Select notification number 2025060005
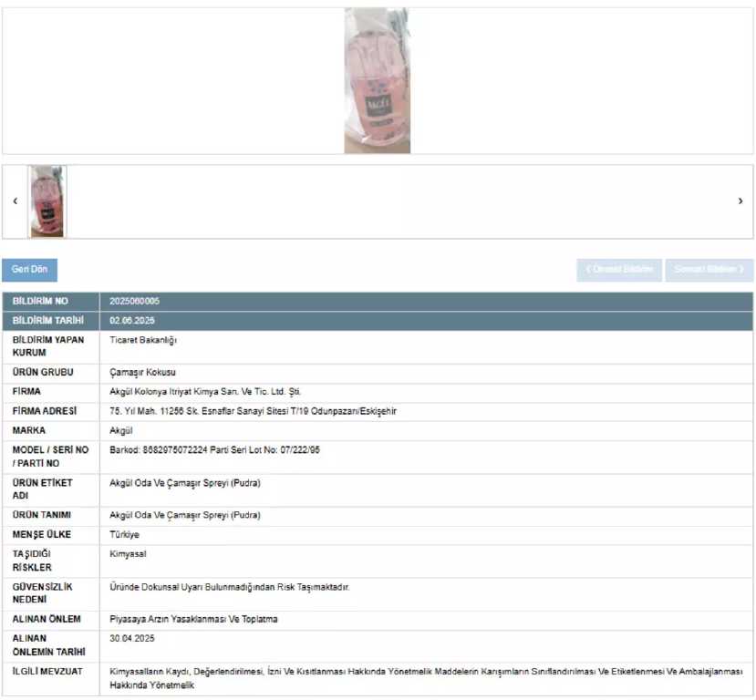The image size is (756, 700). tap(135, 301)
